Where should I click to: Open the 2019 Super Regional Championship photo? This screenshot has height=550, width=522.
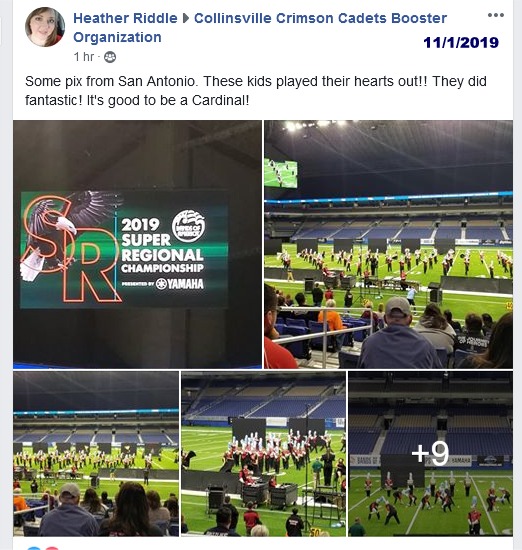click(x=138, y=244)
